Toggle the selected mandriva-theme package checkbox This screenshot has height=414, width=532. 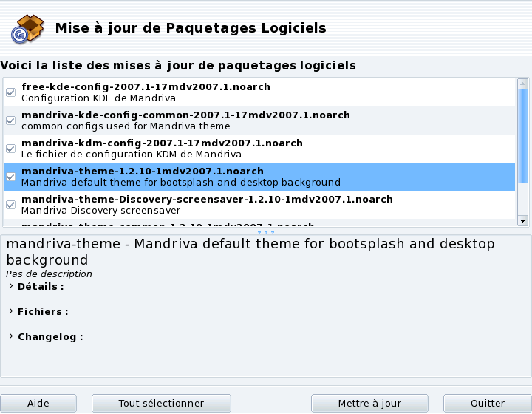point(10,177)
